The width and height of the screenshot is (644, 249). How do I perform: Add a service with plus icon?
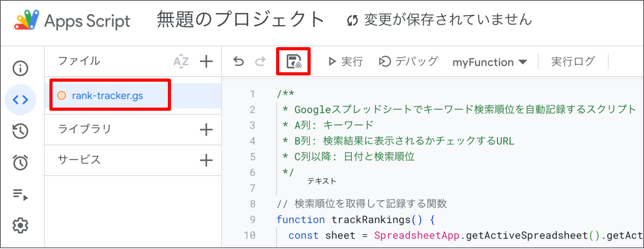(206, 160)
